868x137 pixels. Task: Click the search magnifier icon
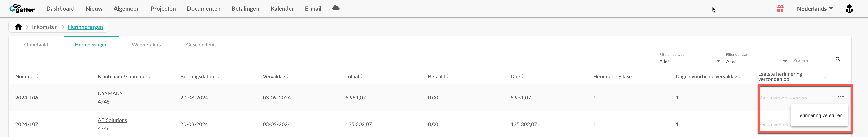838,59
